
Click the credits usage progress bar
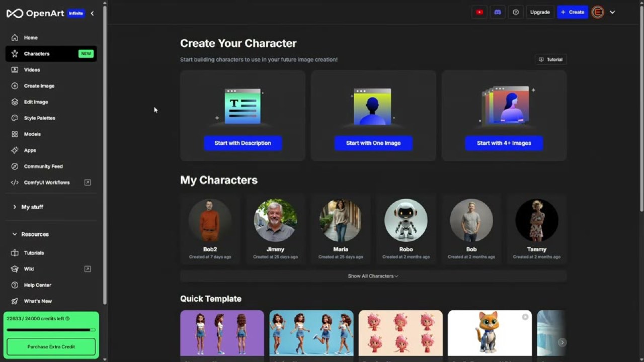click(51, 330)
